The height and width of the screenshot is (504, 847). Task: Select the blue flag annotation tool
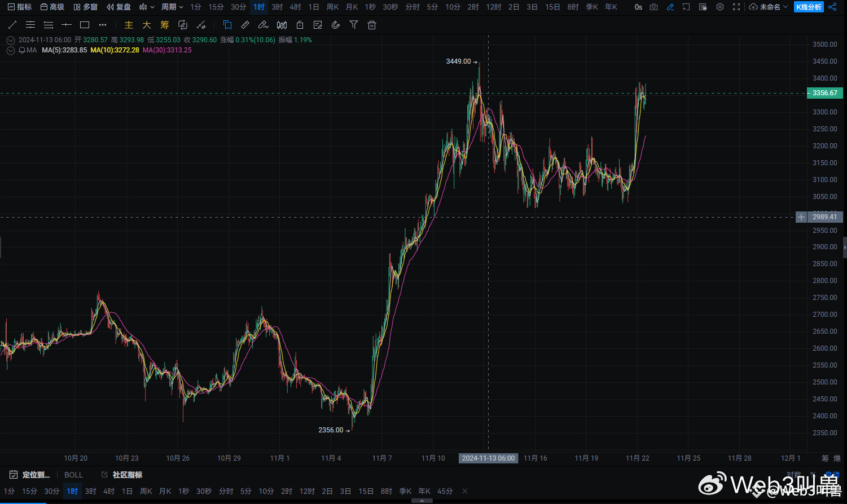point(227,25)
